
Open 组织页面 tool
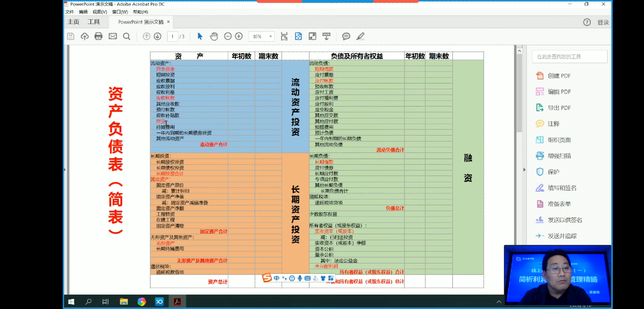[x=553, y=140]
